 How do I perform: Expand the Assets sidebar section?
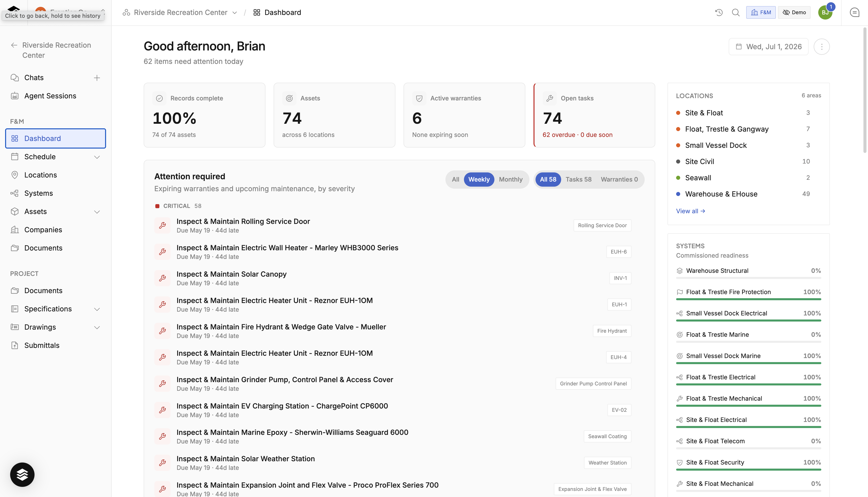coord(97,212)
